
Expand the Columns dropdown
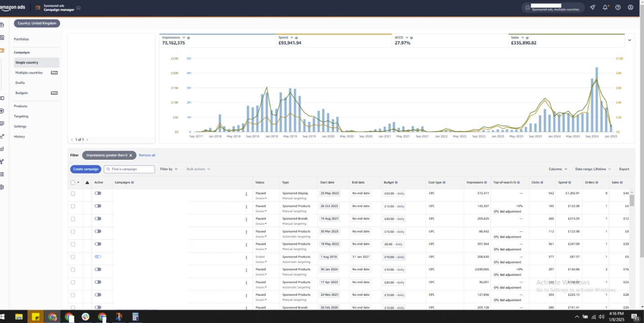pos(558,169)
